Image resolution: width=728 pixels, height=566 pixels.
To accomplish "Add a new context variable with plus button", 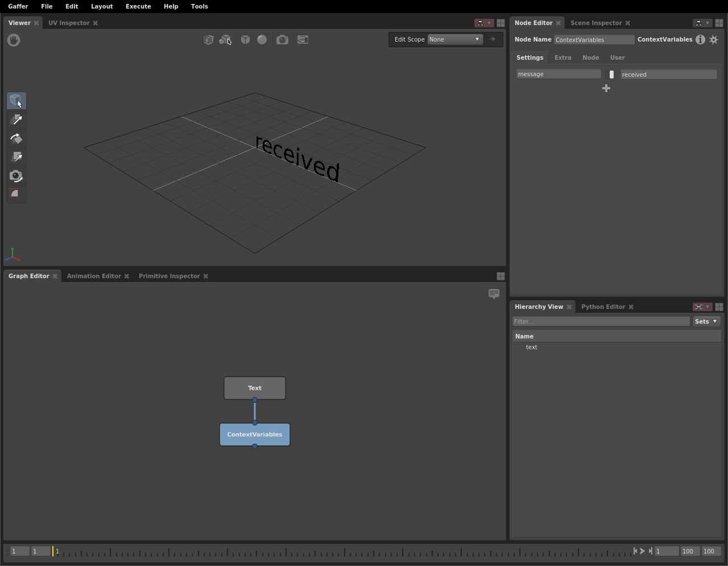I will [x=606, y=88].
